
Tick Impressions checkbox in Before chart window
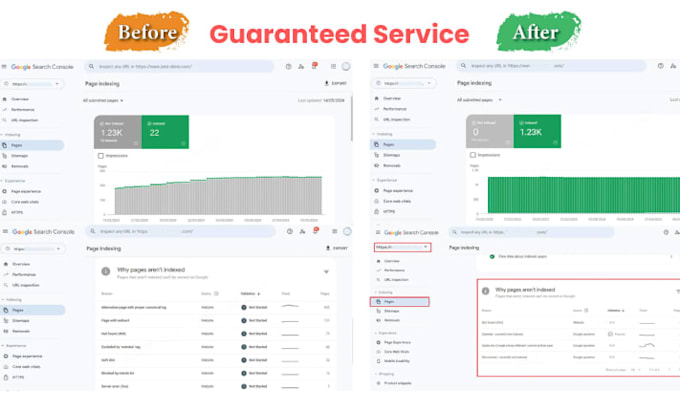(x=101, y=156)
